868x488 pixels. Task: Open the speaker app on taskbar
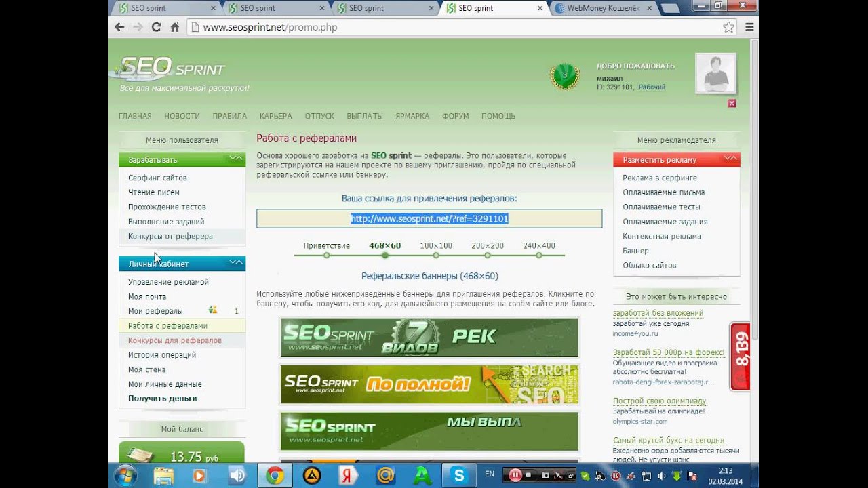tap(237, 475)
